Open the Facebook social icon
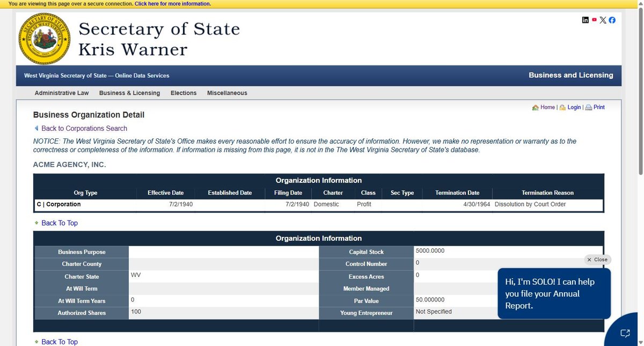Screen dimensions: 644x346 click(612, 20)
